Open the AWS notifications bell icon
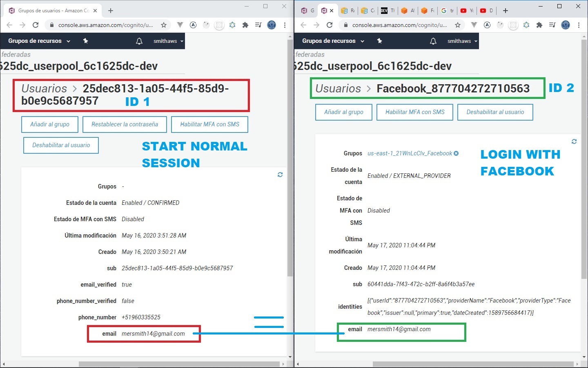Screen dimensions: 588x368 pos(139,41)
